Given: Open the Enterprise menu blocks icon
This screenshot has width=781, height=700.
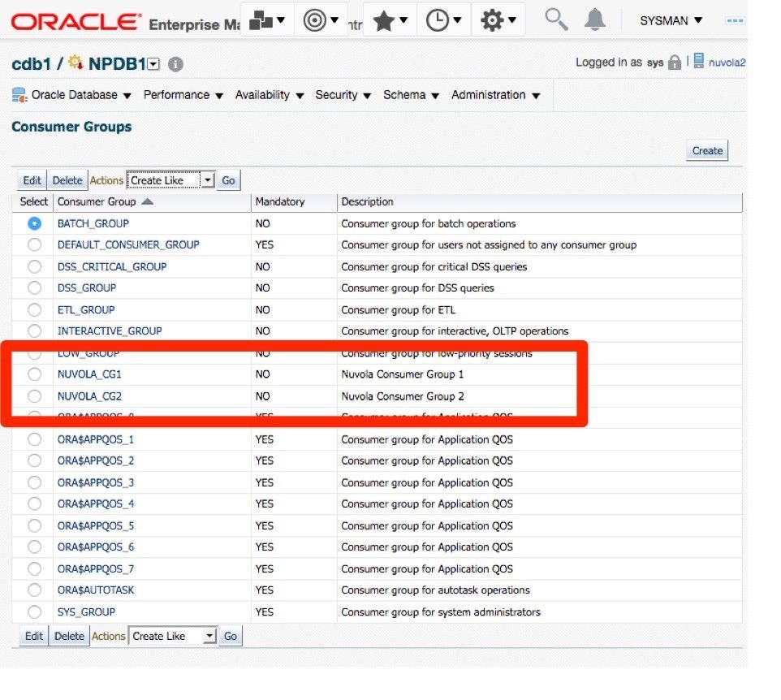Looking at the screenshot, I should pyautogui.click(x=267, y=20).
